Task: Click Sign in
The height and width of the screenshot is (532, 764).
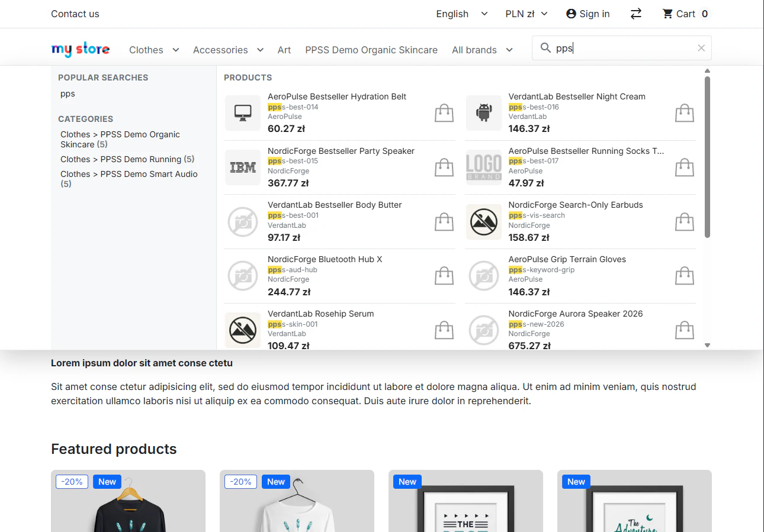Action: tap(588, 14)
